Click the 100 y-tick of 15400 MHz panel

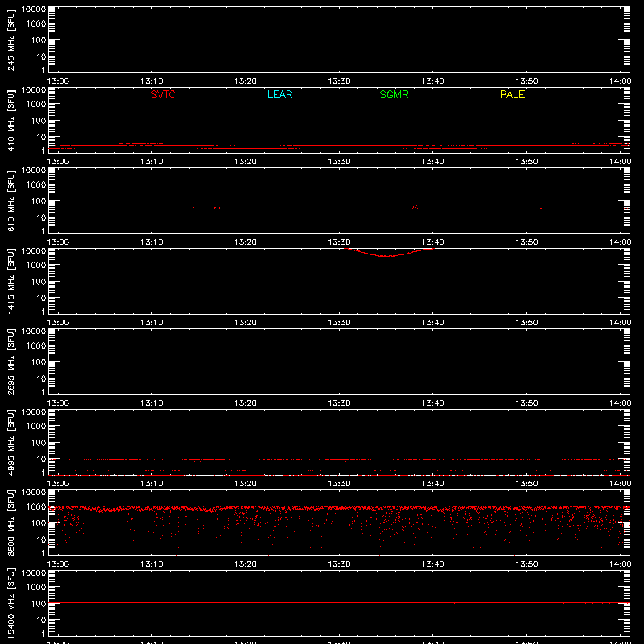39,603
